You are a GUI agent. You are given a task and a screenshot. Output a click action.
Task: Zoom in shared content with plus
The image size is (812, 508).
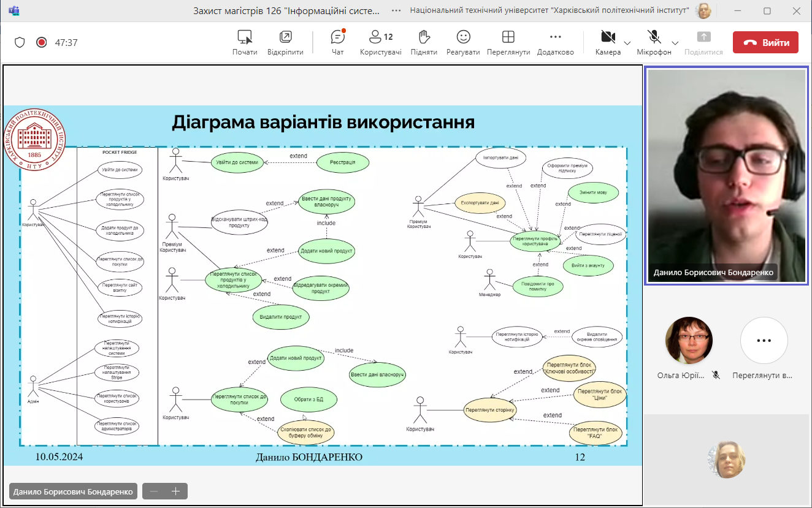click(x=176, y=491)
